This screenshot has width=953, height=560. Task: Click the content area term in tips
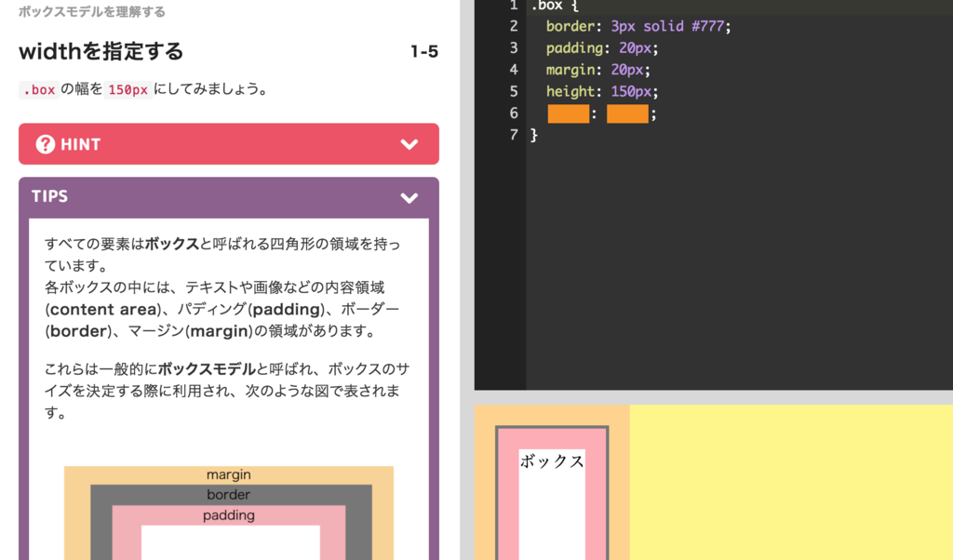(103, 309)
